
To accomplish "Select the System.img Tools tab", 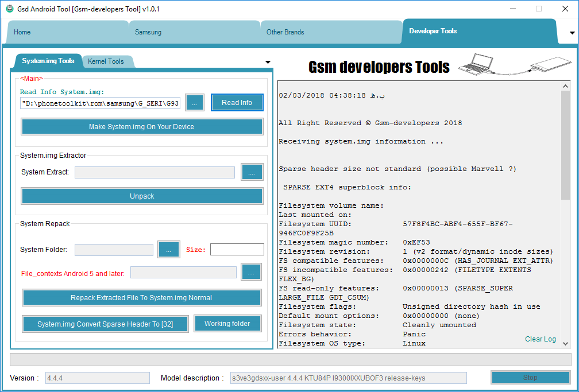I will (x=48, y=61).
